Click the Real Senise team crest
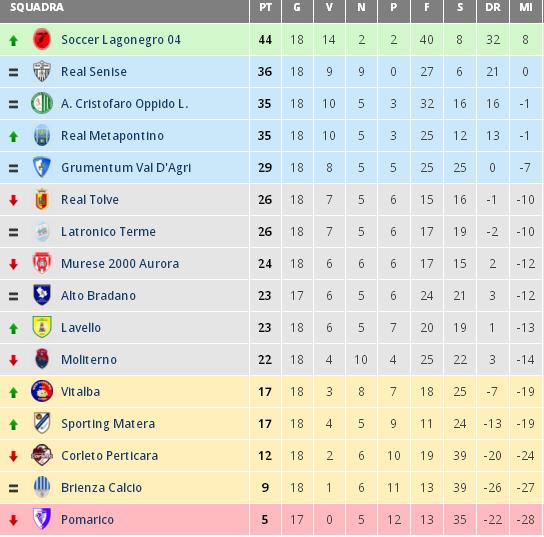The width and height of the screenshot is (544, 537). point(42,71)
